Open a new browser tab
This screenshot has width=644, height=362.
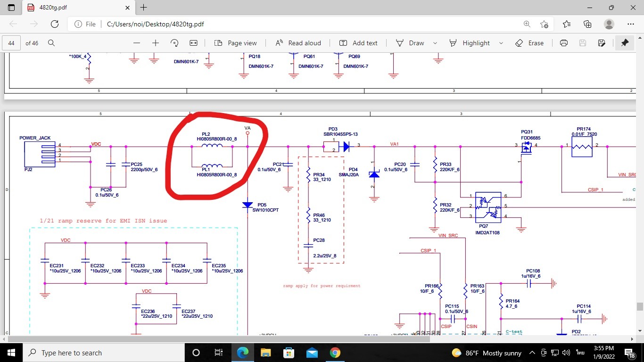tap(144, 8)
